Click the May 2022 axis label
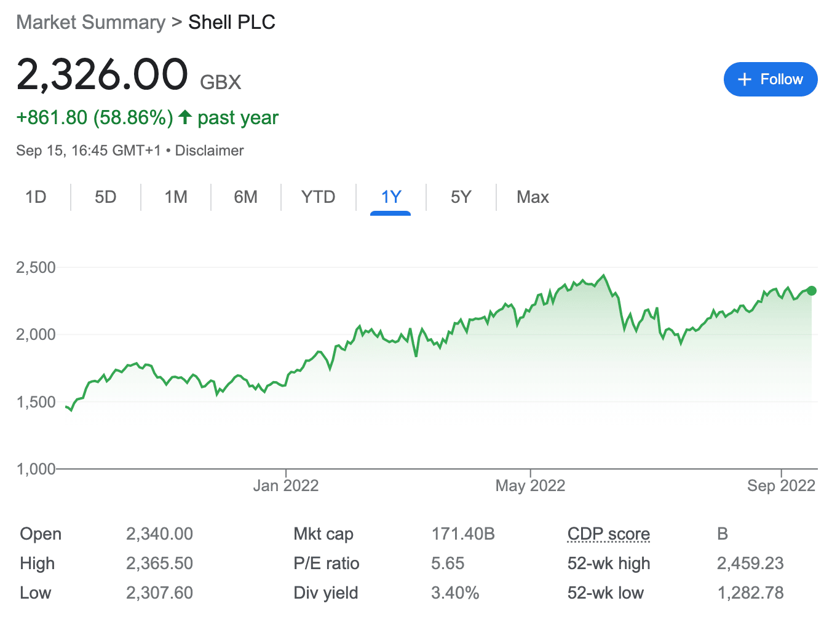Viewport: 840px width, 622px height. point(530,486)
